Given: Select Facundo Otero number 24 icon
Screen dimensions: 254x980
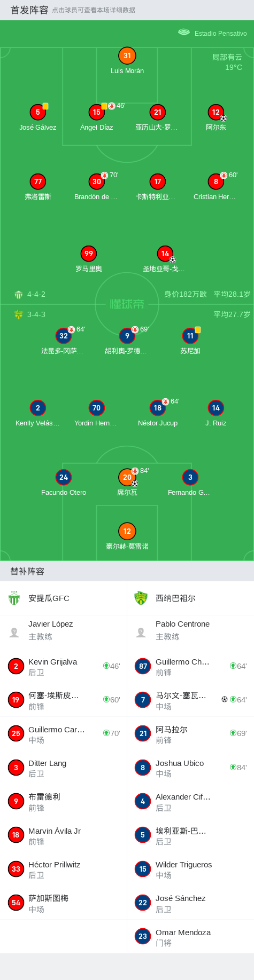Looking at the screenshot, I should [64, 477].
